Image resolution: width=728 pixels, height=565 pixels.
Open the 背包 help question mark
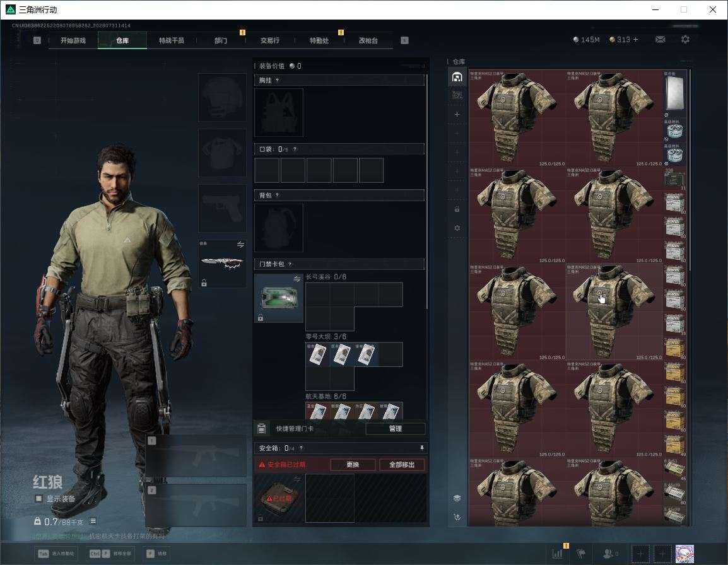[277, 195]
